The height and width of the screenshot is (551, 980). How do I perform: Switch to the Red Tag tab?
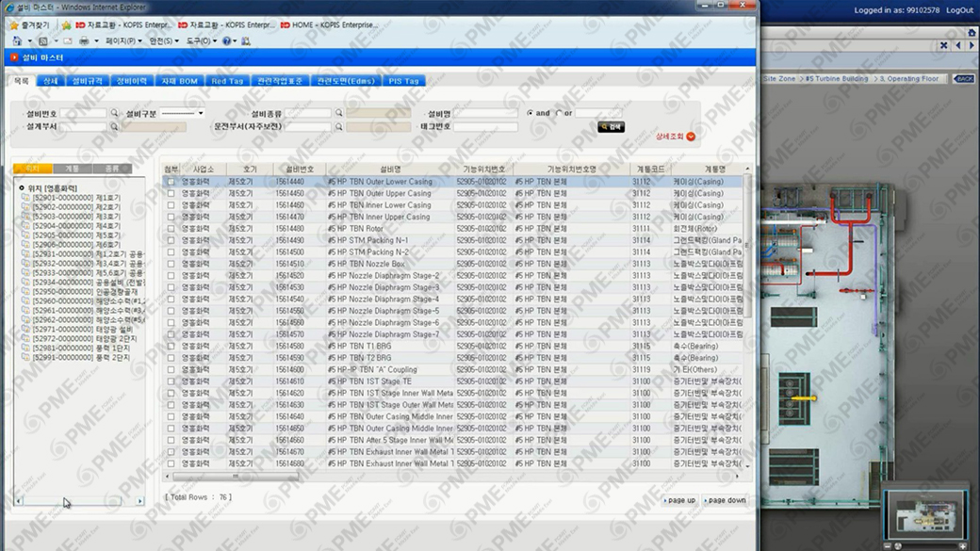227,81
